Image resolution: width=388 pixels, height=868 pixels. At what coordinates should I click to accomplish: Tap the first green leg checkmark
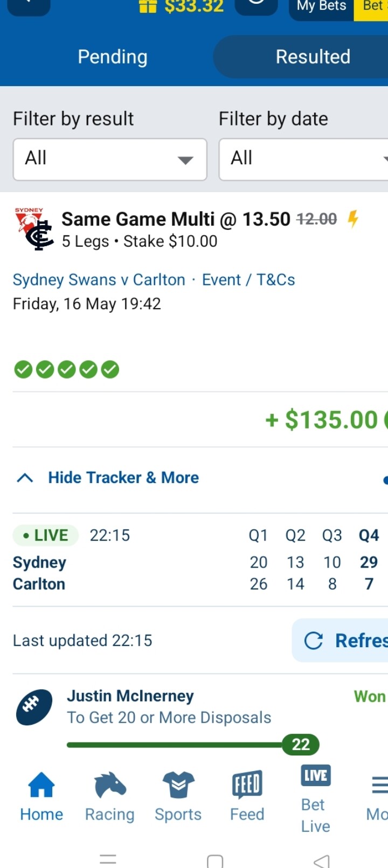coord(23,370)
